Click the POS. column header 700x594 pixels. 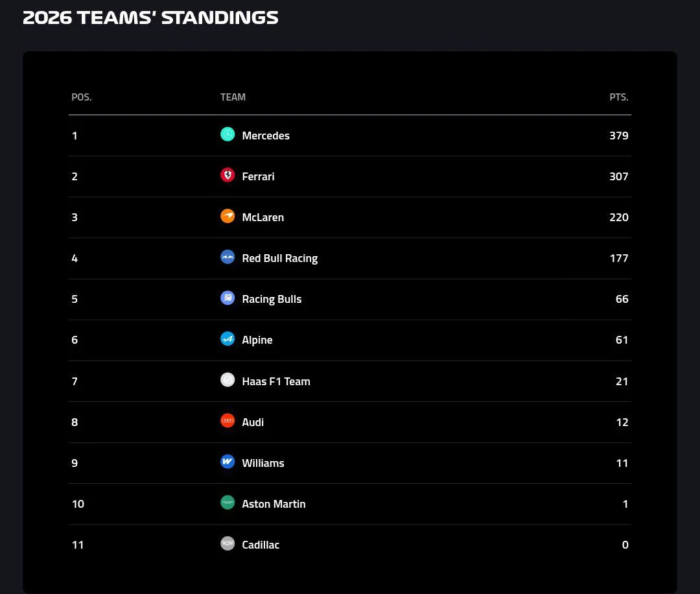tap(81, 97)
